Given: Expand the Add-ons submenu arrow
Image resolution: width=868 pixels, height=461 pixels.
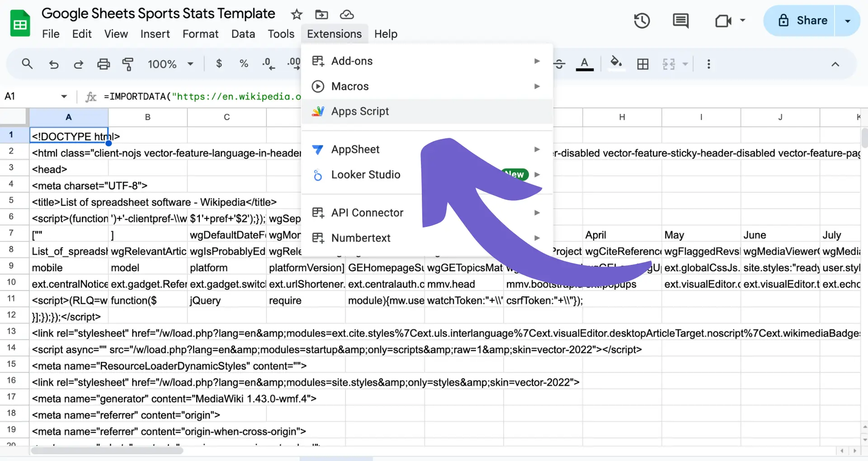Looking at the screenshot, I should pyautogui.click(x=537, y=61).
